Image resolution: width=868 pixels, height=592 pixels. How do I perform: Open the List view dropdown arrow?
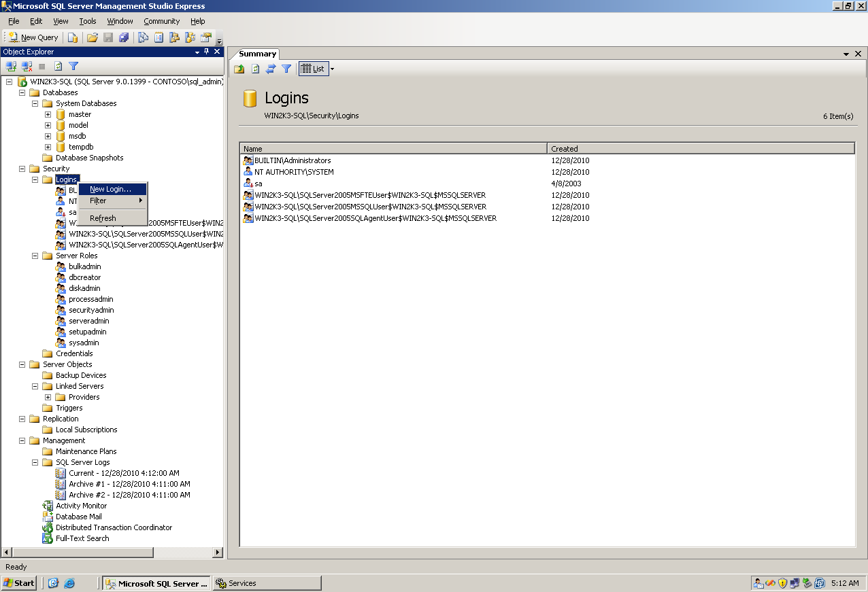pyautogui.click(x=331, y=69)
